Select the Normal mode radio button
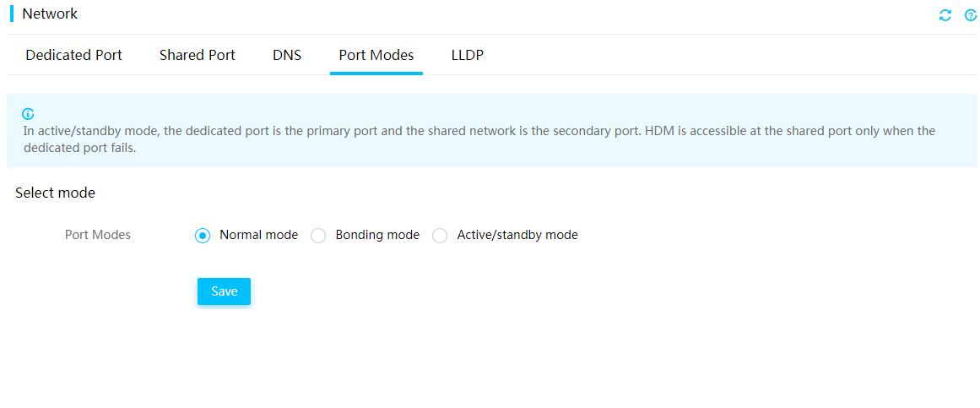The image size is (980, 408). [x=203, y=236]
